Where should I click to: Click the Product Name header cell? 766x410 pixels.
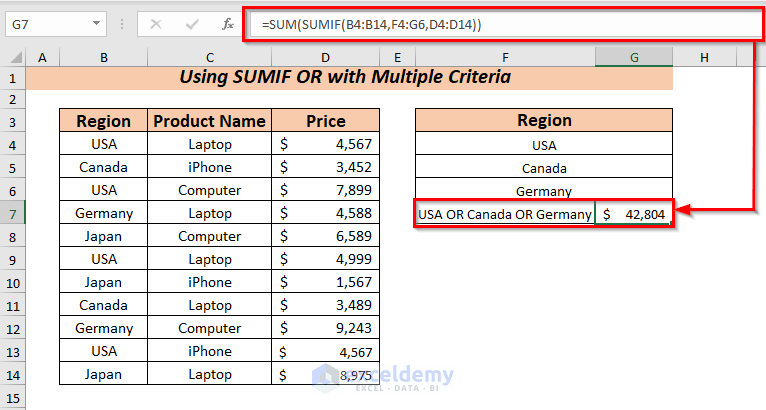pos(210,121)
